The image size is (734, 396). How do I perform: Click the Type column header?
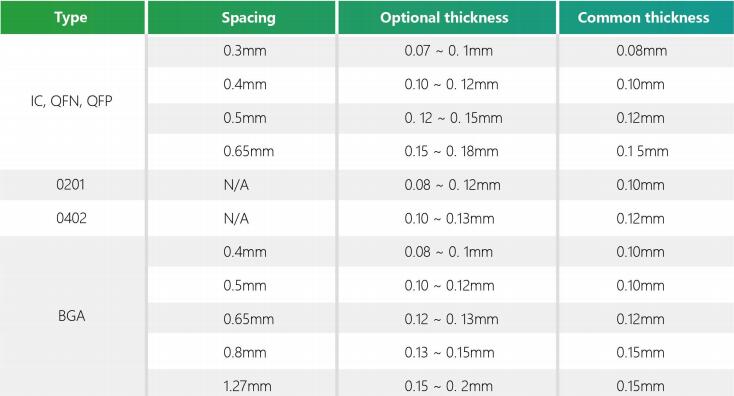(x=72, y=17)
